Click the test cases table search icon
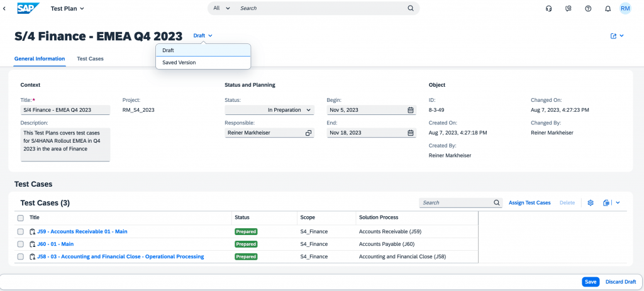This screenshot has height=291, width=644. tap(497, 203)
